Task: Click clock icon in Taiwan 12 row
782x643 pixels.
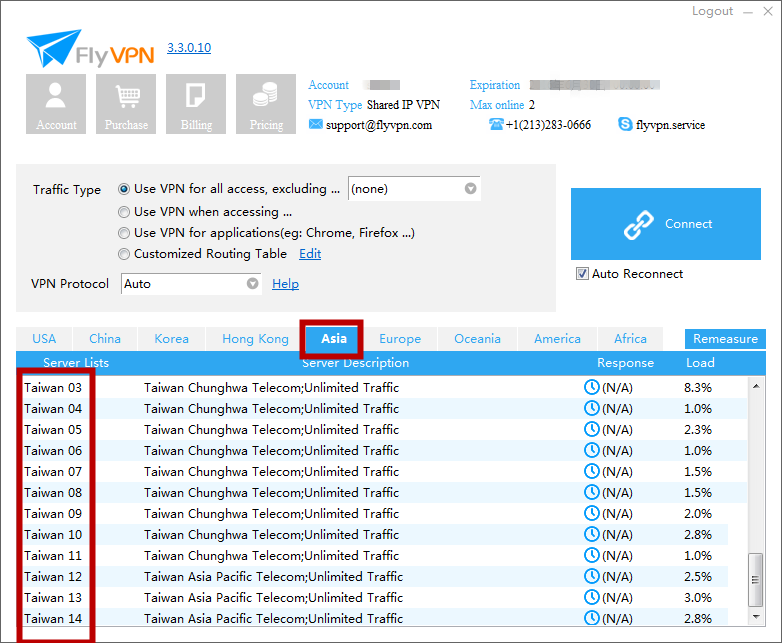Action: tap(591, 576)
